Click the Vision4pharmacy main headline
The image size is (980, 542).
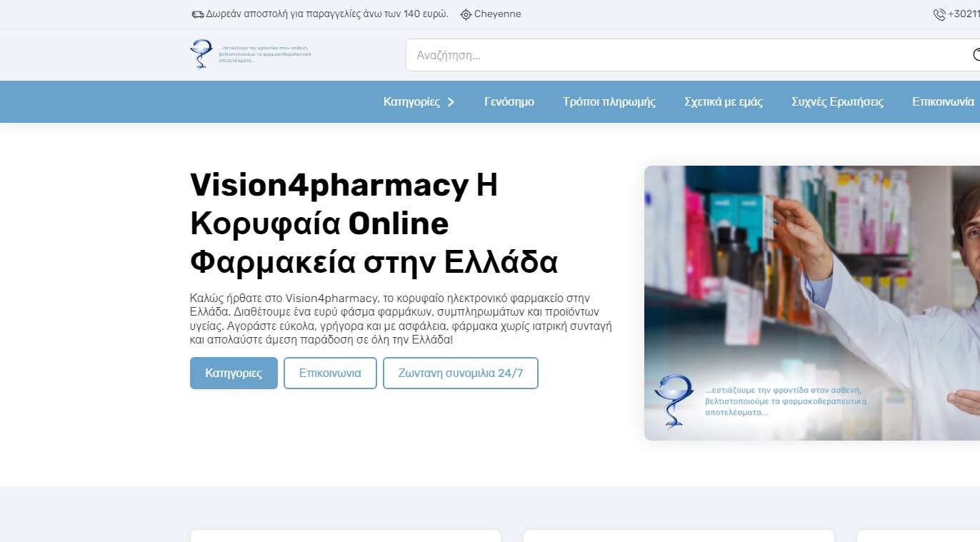(374, 224)
